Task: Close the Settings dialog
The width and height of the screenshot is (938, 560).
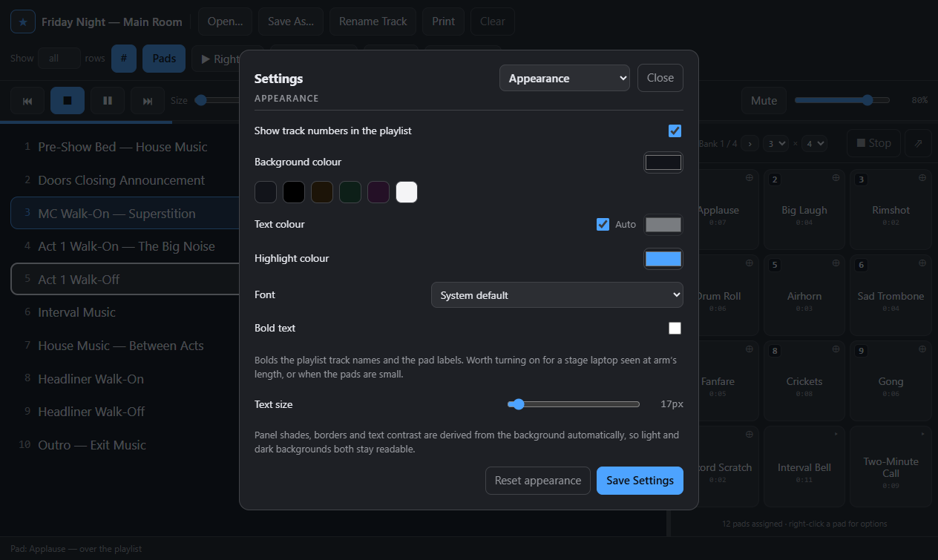Action: tap(660, 78)
